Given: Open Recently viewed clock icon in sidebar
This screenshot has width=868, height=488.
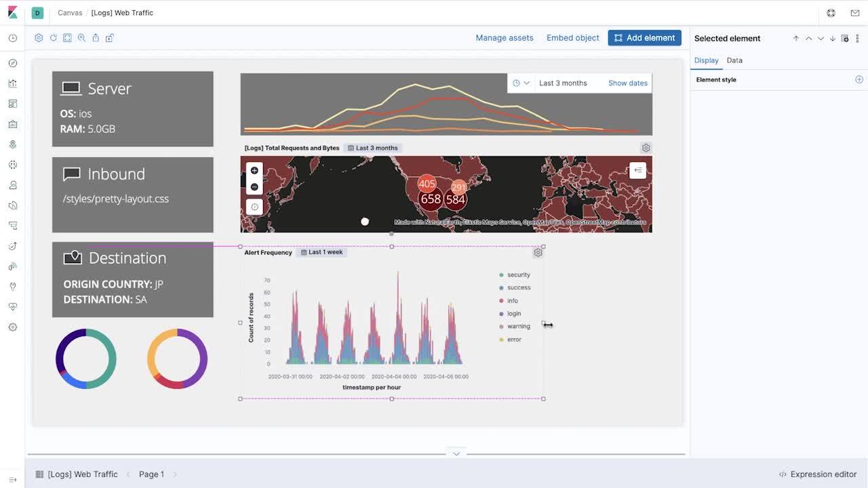Looking at the screenshot, I should (x=12, y=39).
